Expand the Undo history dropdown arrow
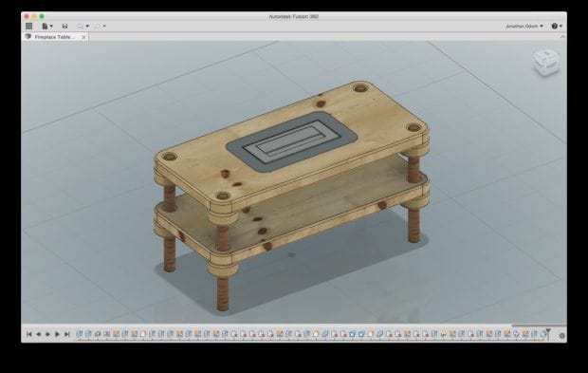The width and height of the screenshot is (588, 373). (x=87, y=26)
